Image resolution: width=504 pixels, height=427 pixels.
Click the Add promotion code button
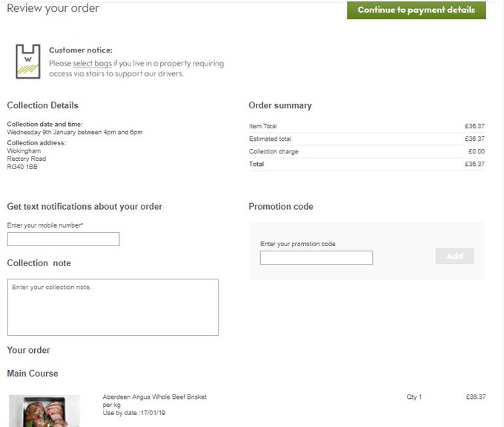pos(454,256)
